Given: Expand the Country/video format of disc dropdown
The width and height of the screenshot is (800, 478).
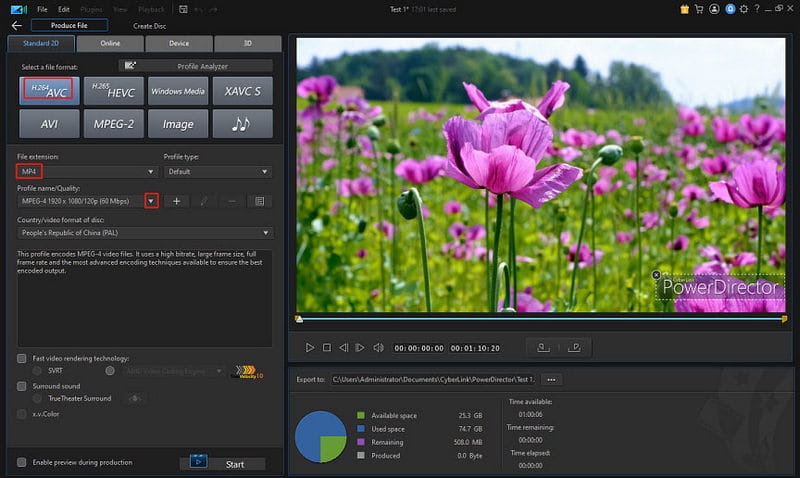Looking at the screenshot, I should click(x=145, y=232).
